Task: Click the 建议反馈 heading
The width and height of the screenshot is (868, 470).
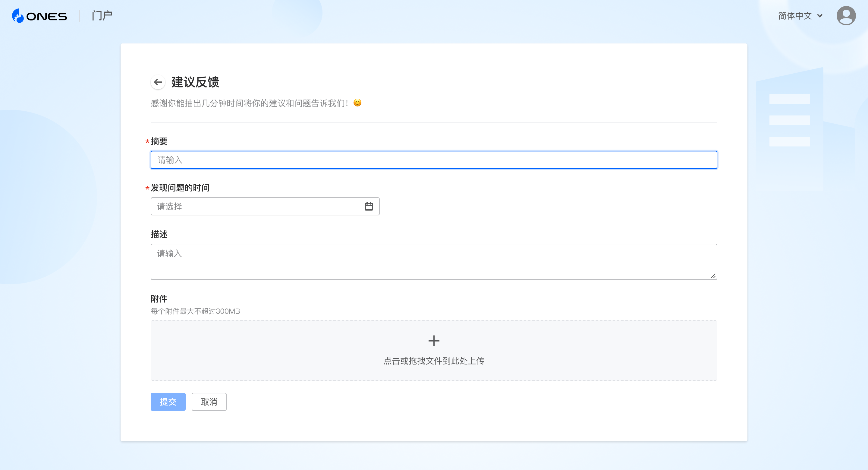Action: (x=195, y=82)
